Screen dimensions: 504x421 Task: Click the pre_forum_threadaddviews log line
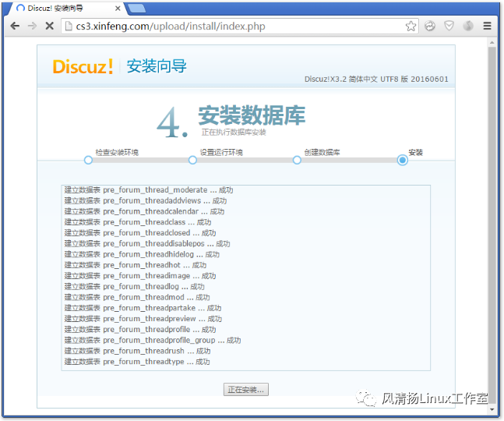coord(146,200)
